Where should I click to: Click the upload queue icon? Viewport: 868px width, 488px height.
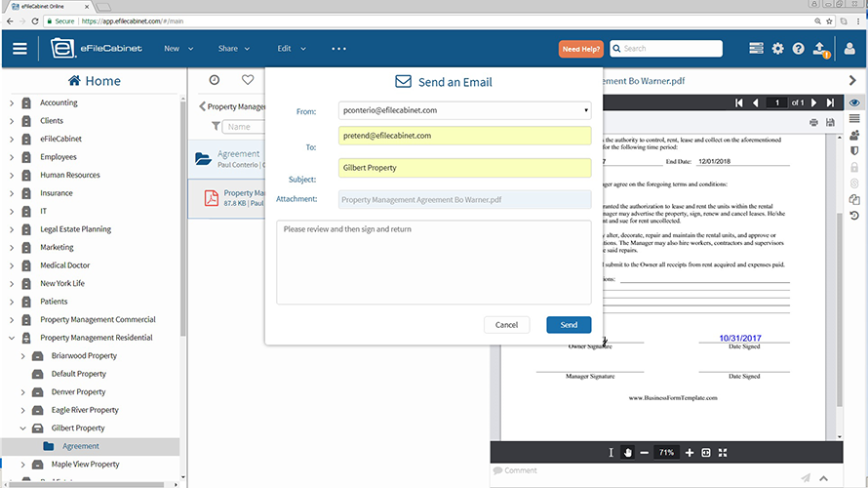click(x=820, y=48)
